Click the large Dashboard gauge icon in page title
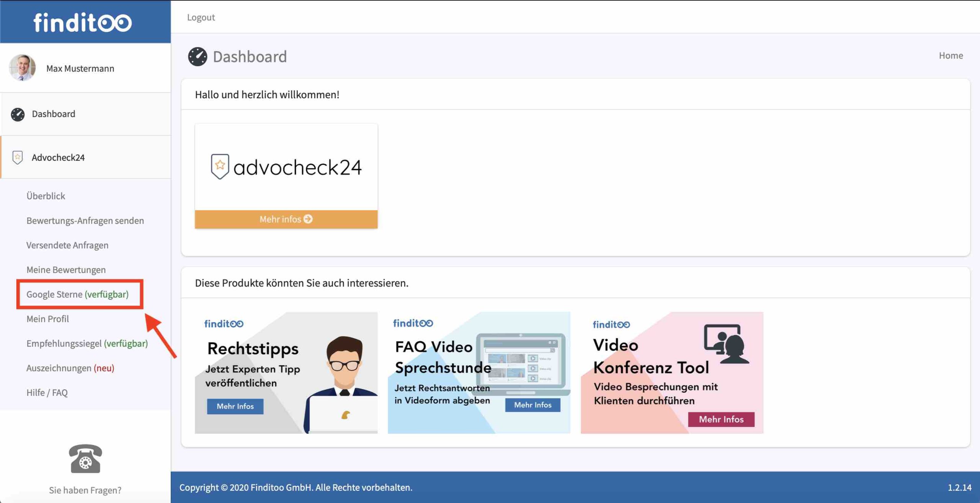This screenshot has height=503, width=980. (198, 57)
